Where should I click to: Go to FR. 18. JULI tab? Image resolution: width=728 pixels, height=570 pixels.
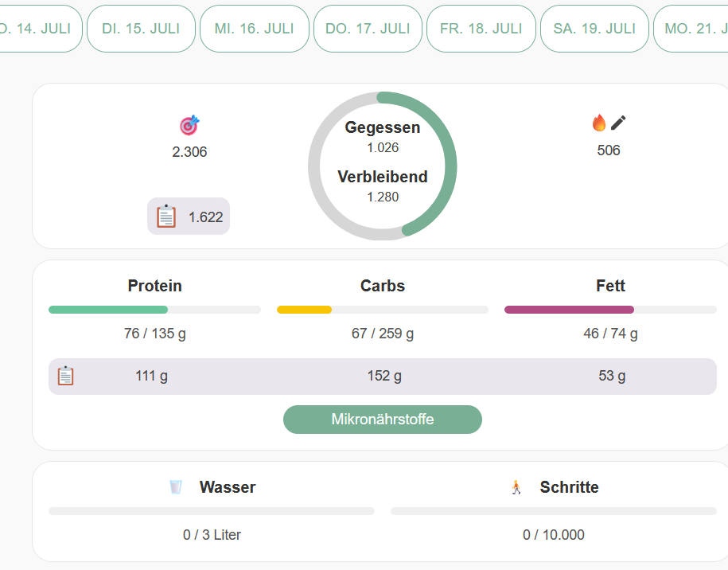(x=481, y=29)
